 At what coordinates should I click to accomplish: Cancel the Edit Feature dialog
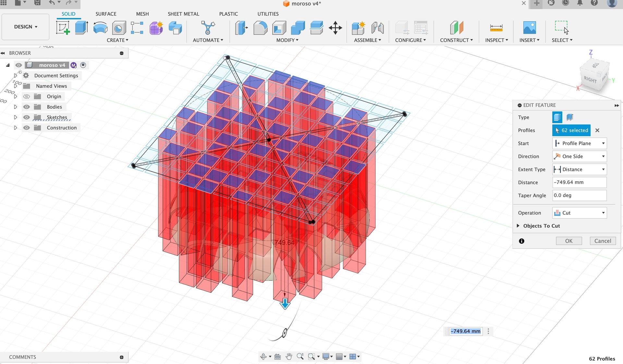602,241
